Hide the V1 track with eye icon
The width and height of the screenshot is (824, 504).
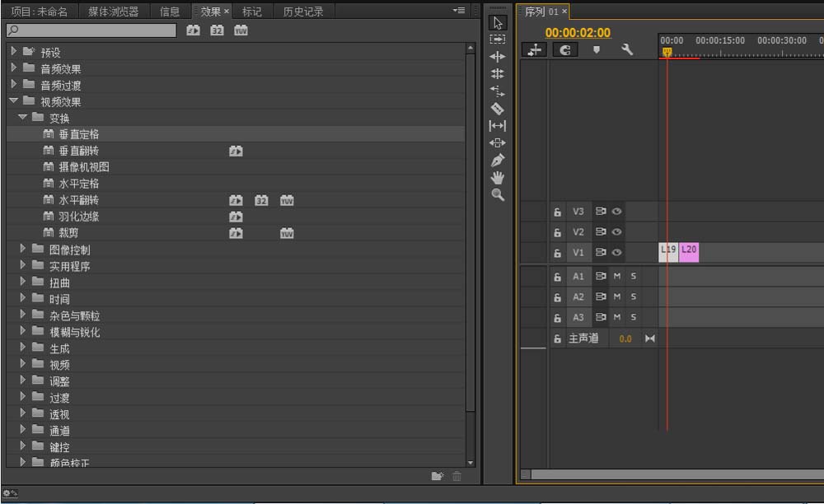[x=617, y=253]
